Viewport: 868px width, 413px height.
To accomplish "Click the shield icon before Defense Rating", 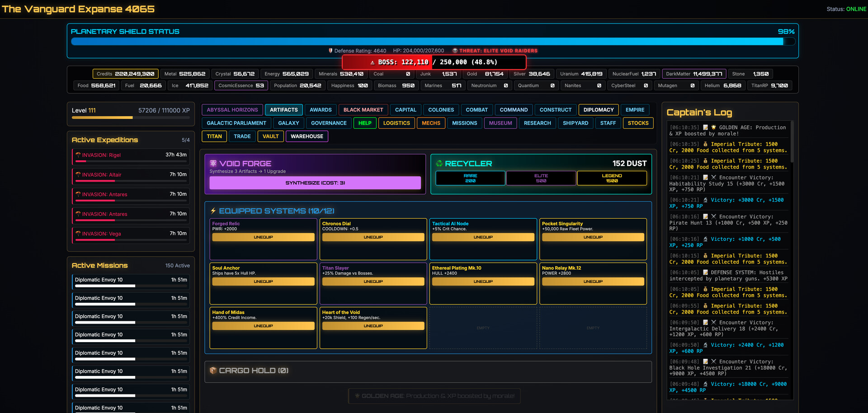I will point(330,51).
